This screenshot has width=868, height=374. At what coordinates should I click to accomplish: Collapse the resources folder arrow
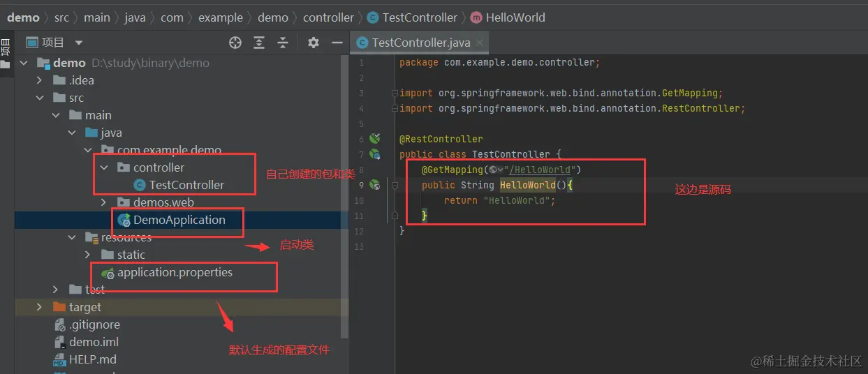(x=73, y=237)
